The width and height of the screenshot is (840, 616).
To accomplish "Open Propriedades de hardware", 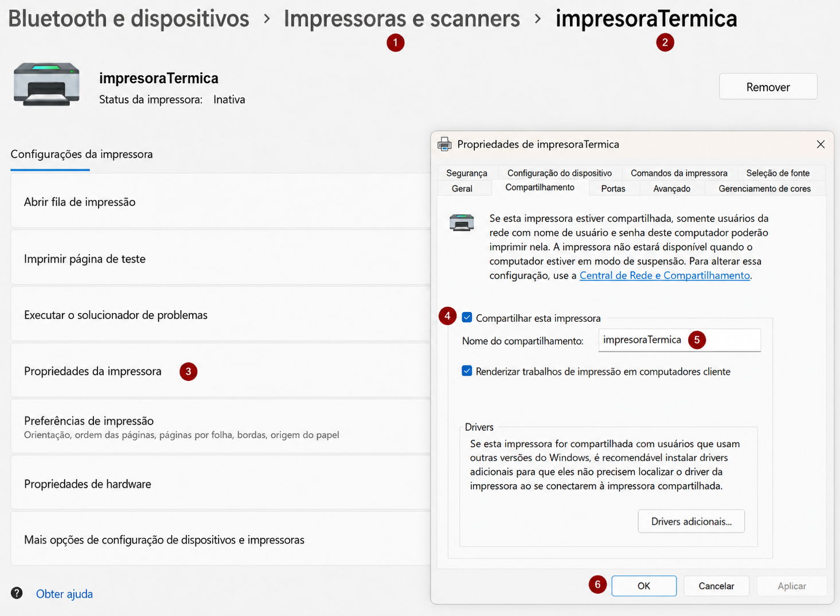I will [x=221, y=483].
